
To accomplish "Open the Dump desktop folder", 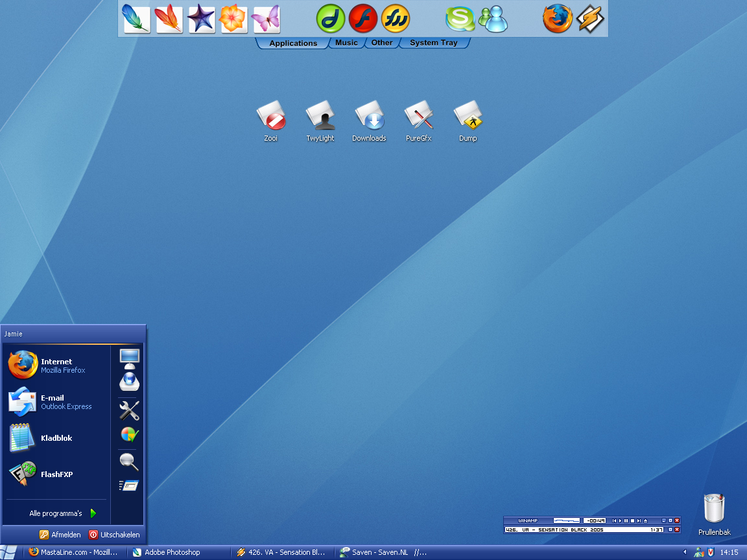I will pyautogui.click(x=468, y=121).
